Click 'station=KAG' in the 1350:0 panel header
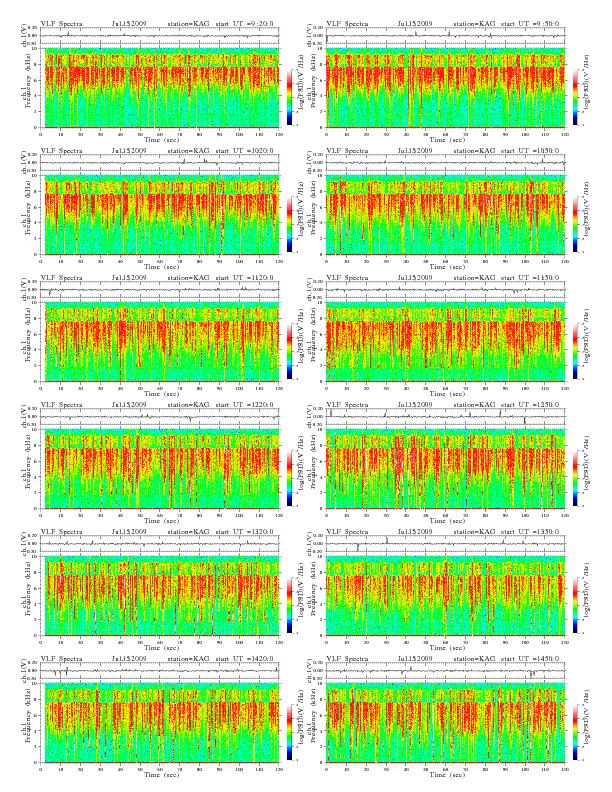Image resolution: width=612 pixels, height=792 pixels. click(474, 532)
